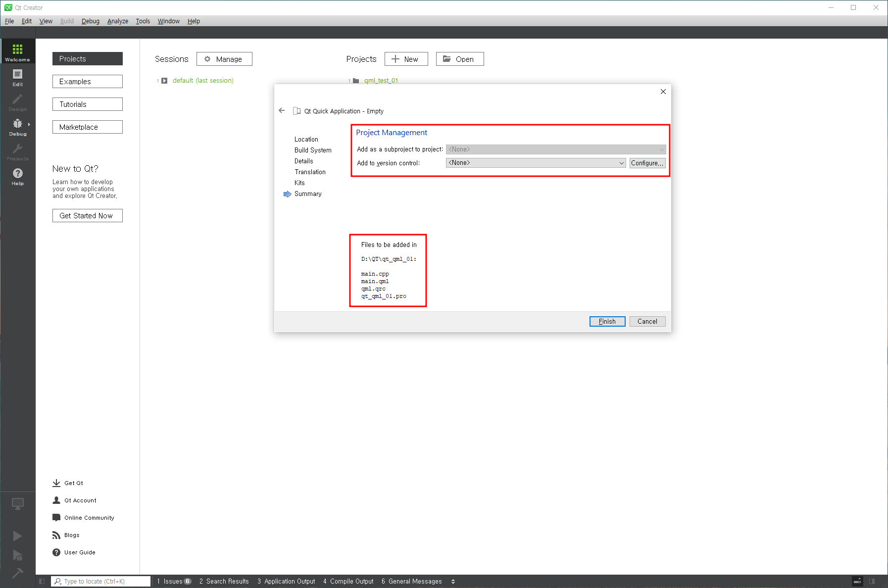This screenshot has width=888, height=588.
Task: Click the Run play icon
Action: [17, 536]
